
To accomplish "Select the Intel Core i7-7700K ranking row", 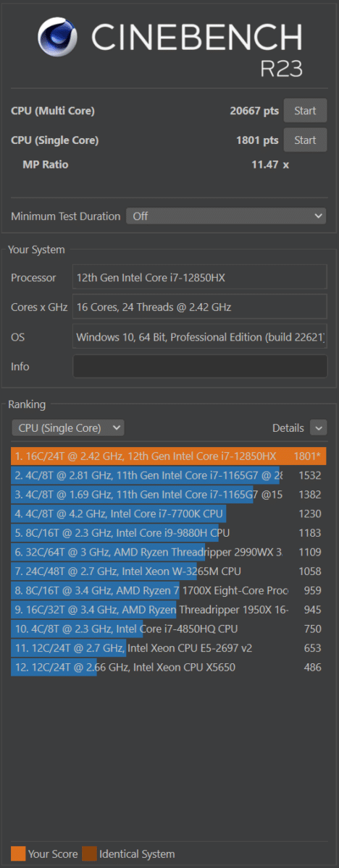I will point(169,514).
